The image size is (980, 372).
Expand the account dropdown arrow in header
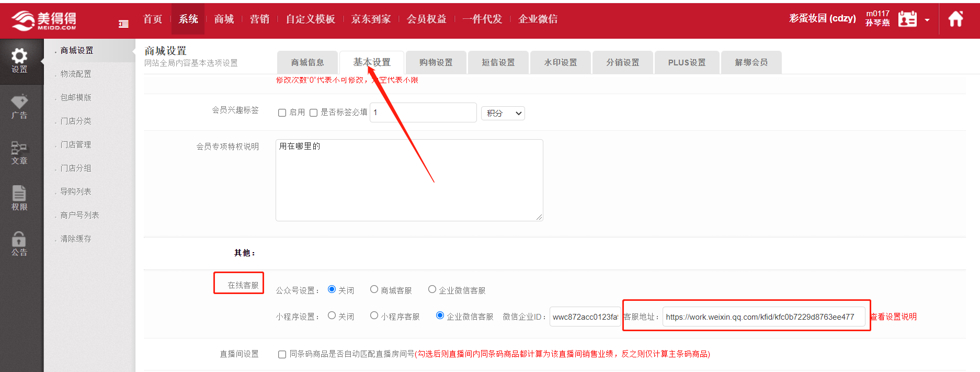(x=927, y=20)
